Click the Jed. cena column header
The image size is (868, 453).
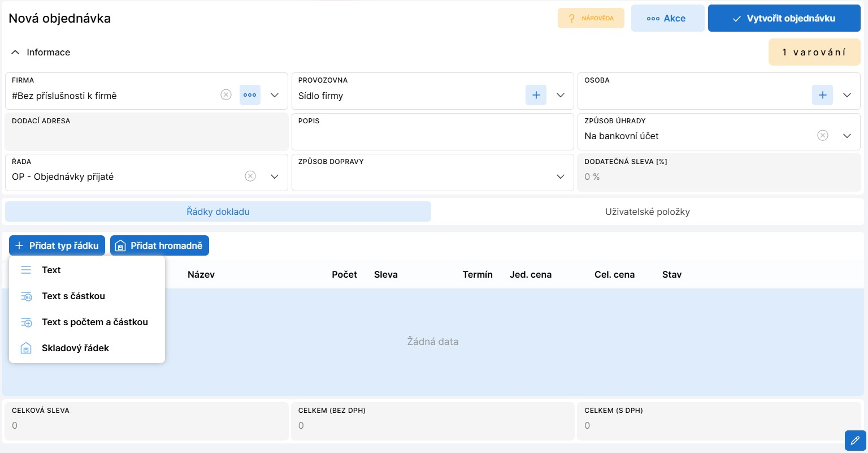point(531,274)
